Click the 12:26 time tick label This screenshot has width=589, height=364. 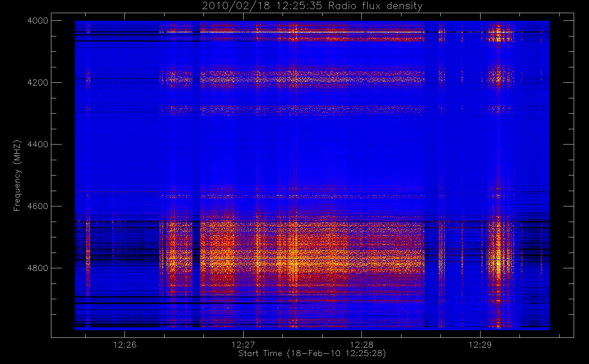coord(125,345)
